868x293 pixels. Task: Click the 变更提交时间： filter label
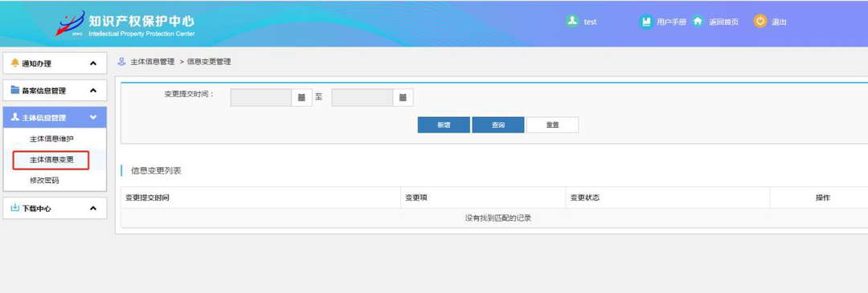tap(189, 93)
